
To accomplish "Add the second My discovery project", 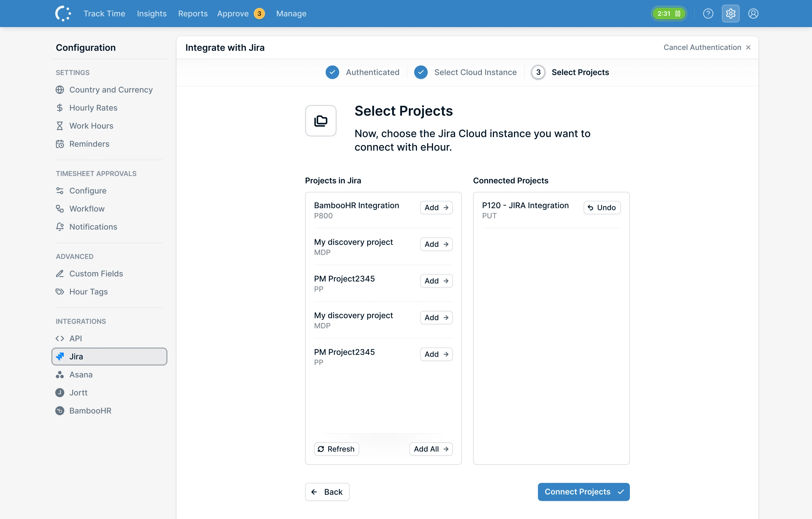I will [x=436, y=318].
